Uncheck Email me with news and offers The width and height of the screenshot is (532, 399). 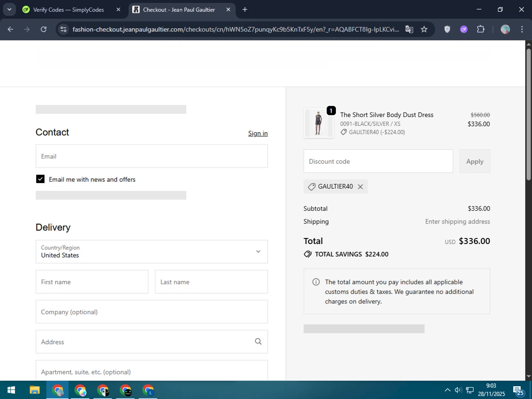[x=40, y=179]
